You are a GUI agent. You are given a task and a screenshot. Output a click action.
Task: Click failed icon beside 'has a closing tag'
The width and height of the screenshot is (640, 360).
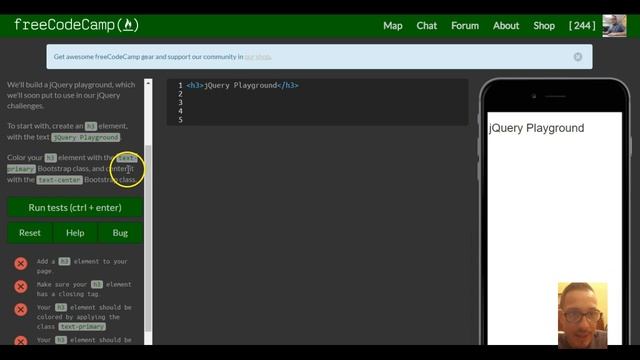tap(21, 287)
